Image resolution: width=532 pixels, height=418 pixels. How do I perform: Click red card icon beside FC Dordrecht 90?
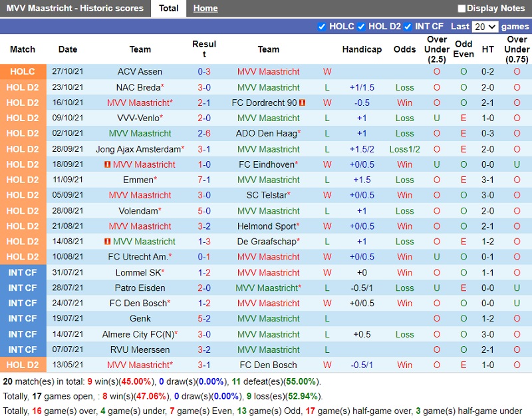click(x=302, y=103)
